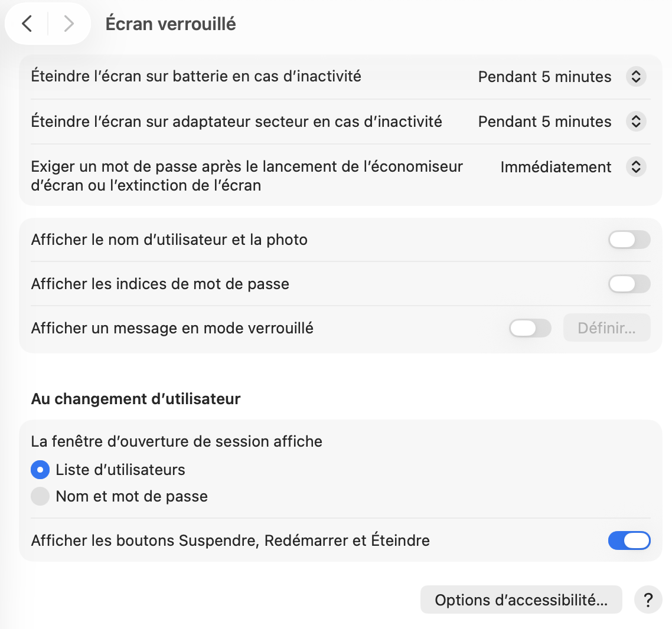Open the 'Pendant 5 minutes' adapter inactivity menu
672x629 pixels.
(x=544, y=122)
